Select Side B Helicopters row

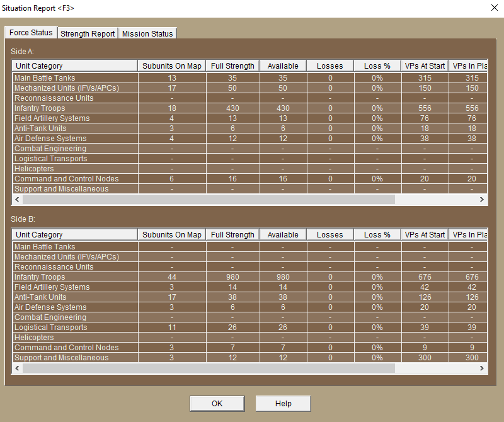249,338
